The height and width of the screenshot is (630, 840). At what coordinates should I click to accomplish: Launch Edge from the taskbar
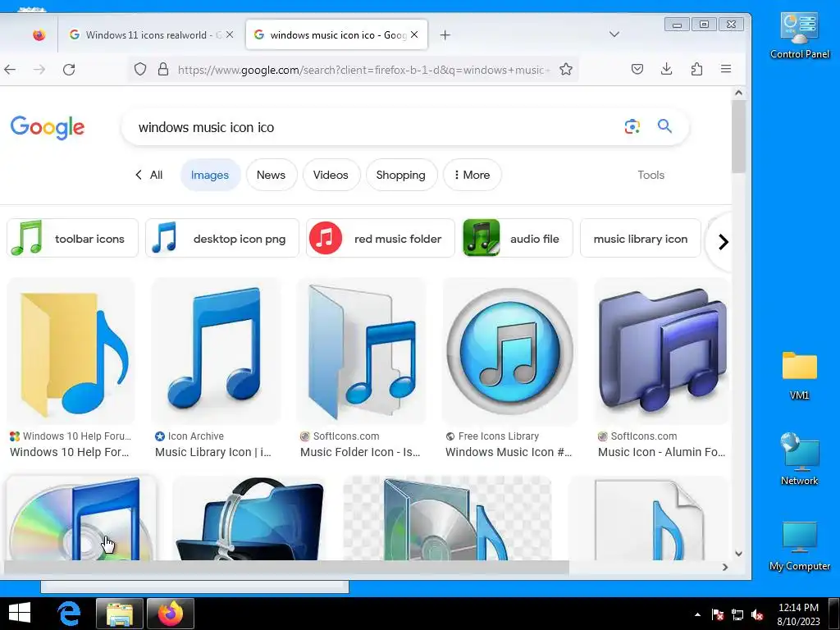tap(69, 614)
